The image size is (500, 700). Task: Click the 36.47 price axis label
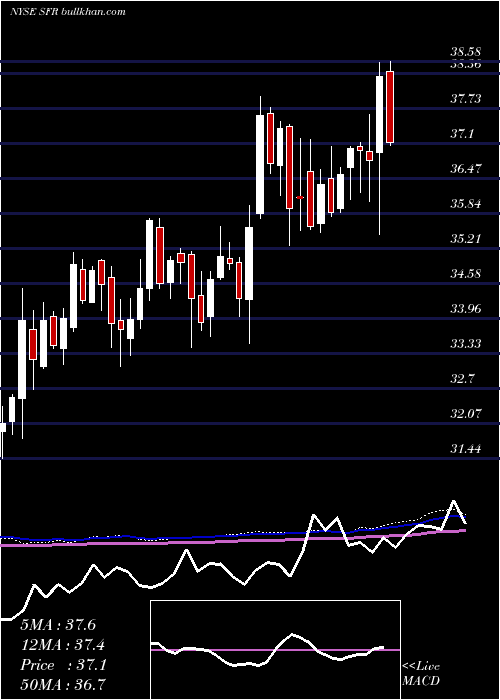[x=466, y=169]
